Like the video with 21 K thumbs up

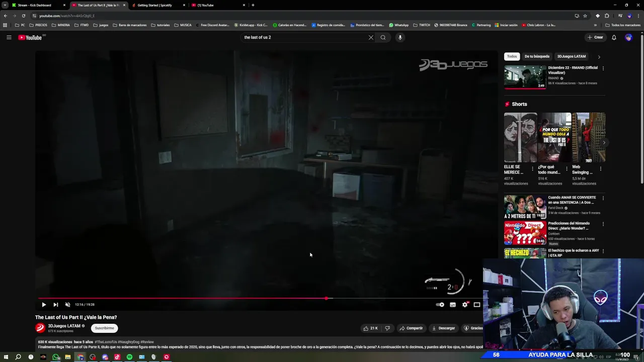click(x=371, y=328)
